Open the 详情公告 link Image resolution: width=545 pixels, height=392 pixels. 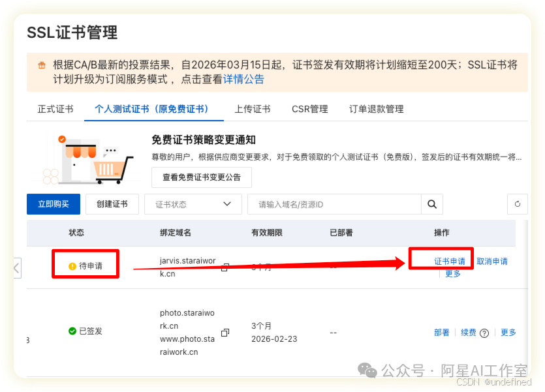click(x=243, y=79)
